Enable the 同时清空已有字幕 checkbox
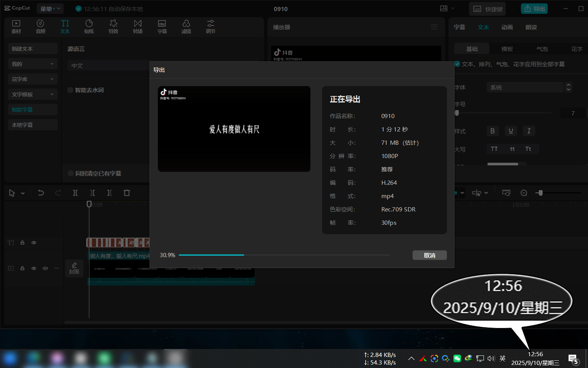 71,173
